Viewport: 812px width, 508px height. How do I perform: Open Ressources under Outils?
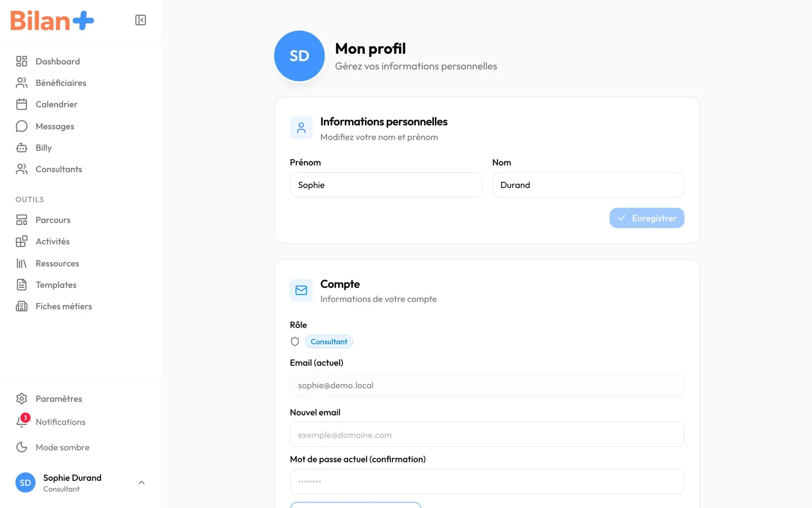[x=81, y=263]
